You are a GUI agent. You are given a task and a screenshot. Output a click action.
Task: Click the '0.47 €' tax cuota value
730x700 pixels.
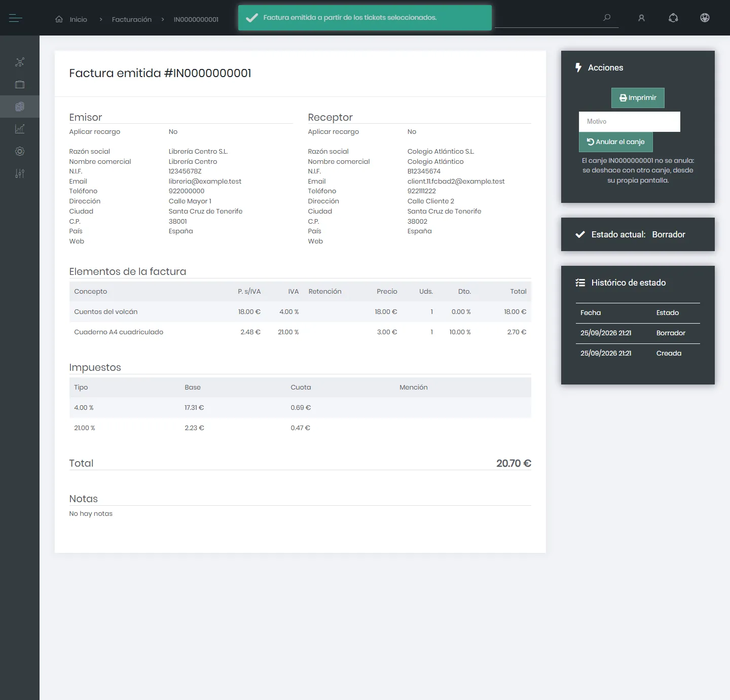pos(301,428)
